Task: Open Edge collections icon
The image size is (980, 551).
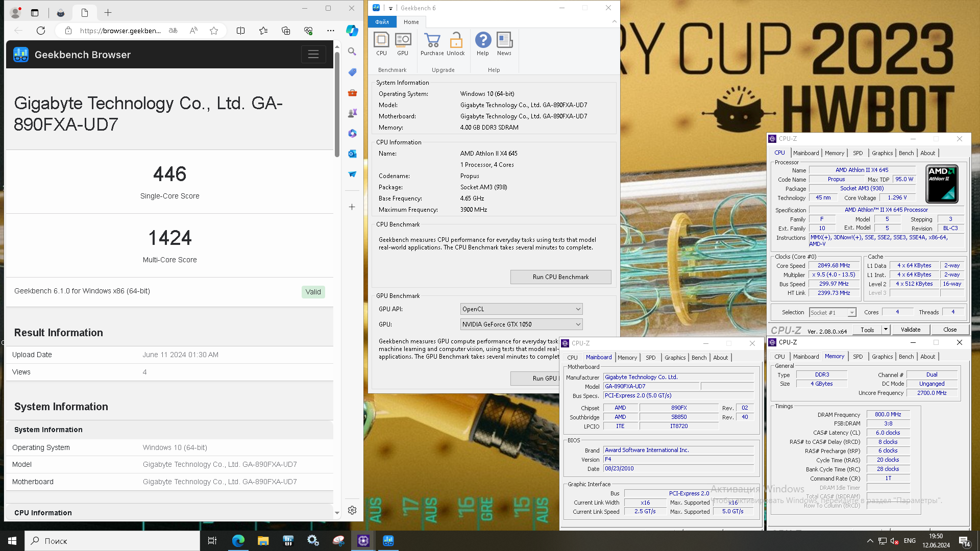Action: pos(286,31)
